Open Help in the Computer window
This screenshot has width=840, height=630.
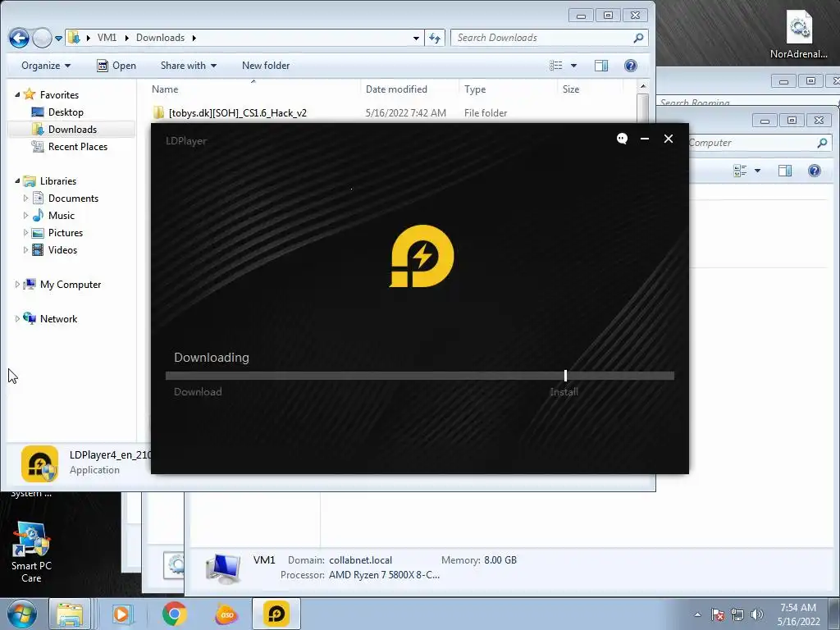pos(815,171)
